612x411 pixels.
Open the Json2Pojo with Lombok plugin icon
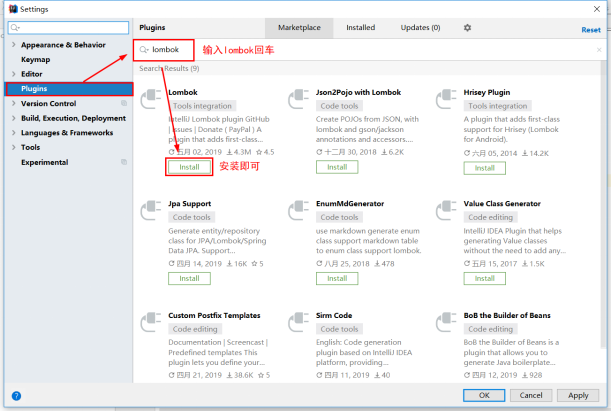[299, 99]
